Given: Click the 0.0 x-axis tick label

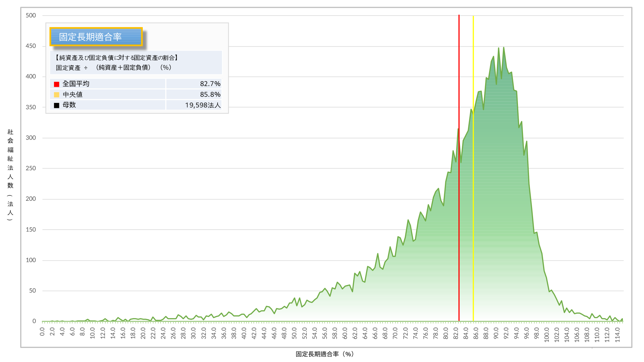Looking at the screenshot, I should (x=42, y=332).
